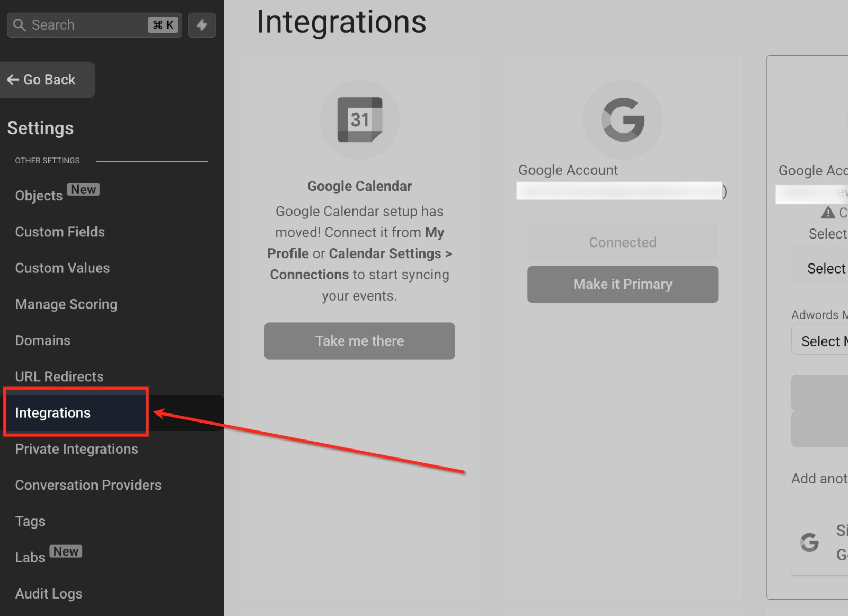The width and height of the screenshot is (848, 616).
Task: Open Custom Fields settings
Action: click(60, 232)
